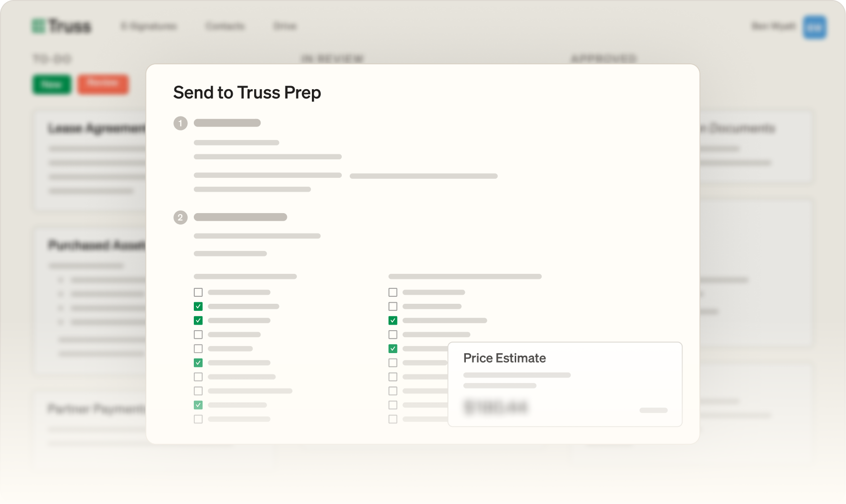This screenshot has width=846, height=504.
Task: Uncheck the sixth checkbox in the left column
Action: point(198,363)
